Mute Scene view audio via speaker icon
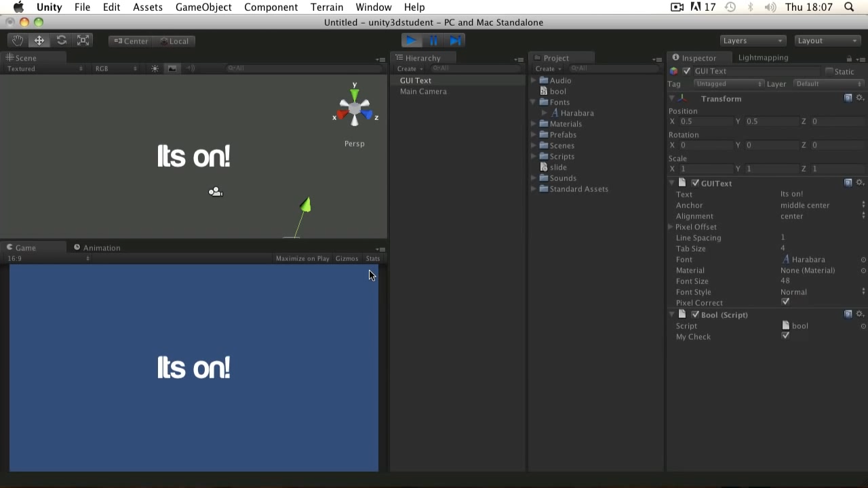 (x=189, y=68)
